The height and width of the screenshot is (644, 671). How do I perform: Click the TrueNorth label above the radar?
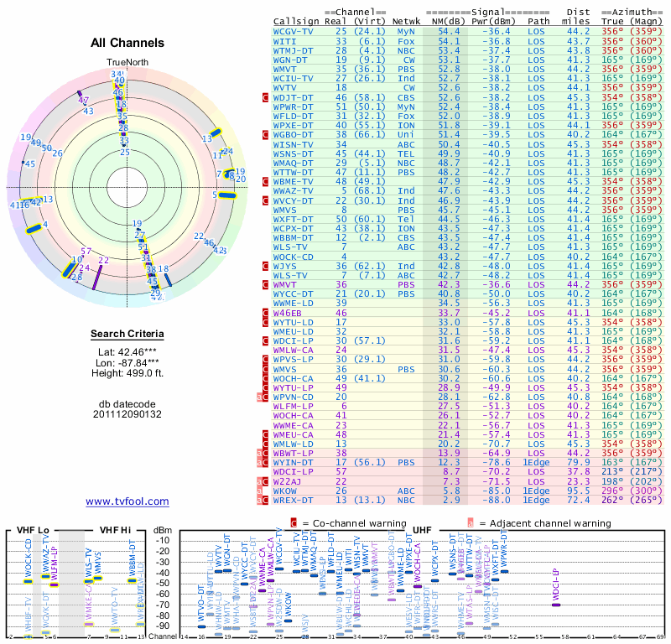127,63
